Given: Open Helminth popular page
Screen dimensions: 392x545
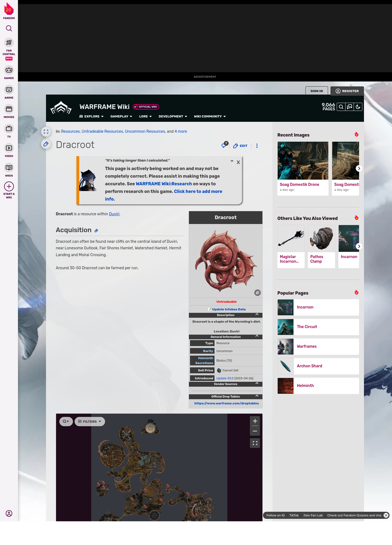Looking at the screenshot, I should coord(318,386).
